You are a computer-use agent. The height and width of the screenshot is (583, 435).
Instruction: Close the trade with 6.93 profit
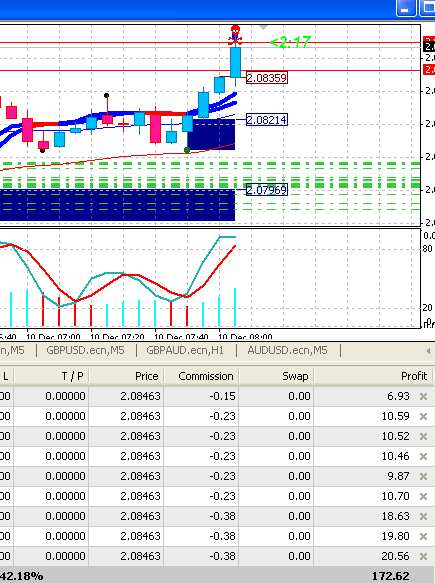pos(423,396)
